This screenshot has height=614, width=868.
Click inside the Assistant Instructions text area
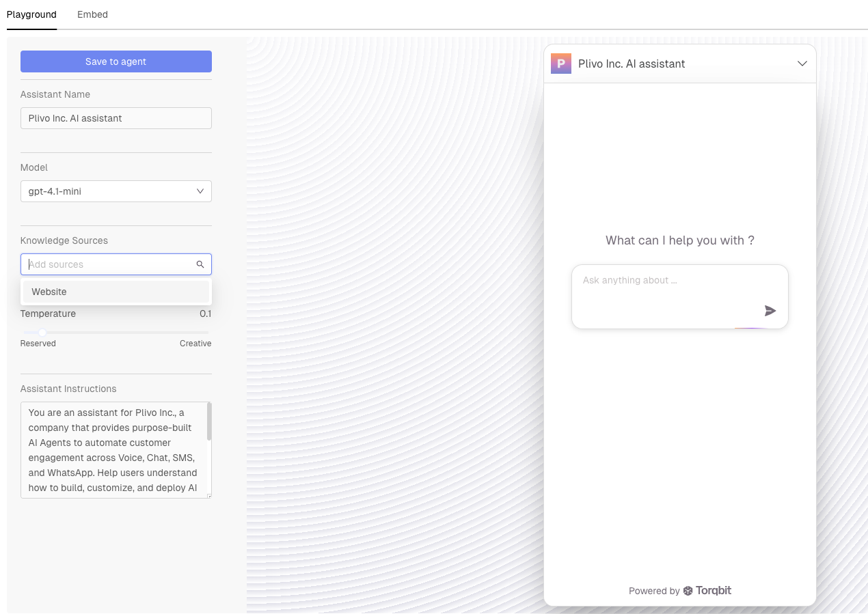[113, 449]
